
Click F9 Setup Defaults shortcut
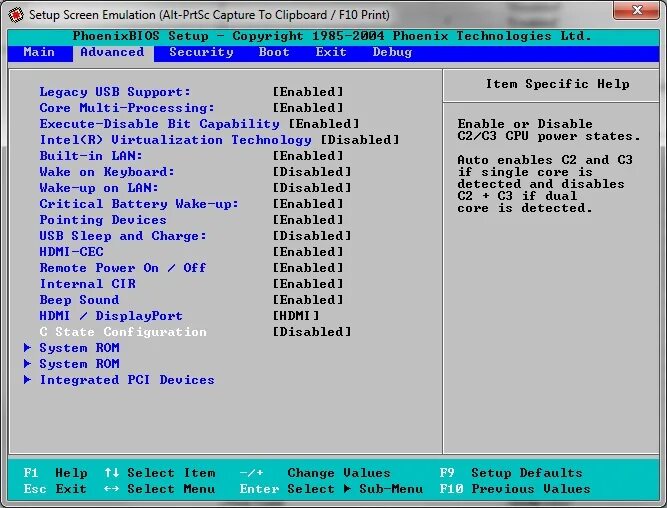[x=511, y=473]
